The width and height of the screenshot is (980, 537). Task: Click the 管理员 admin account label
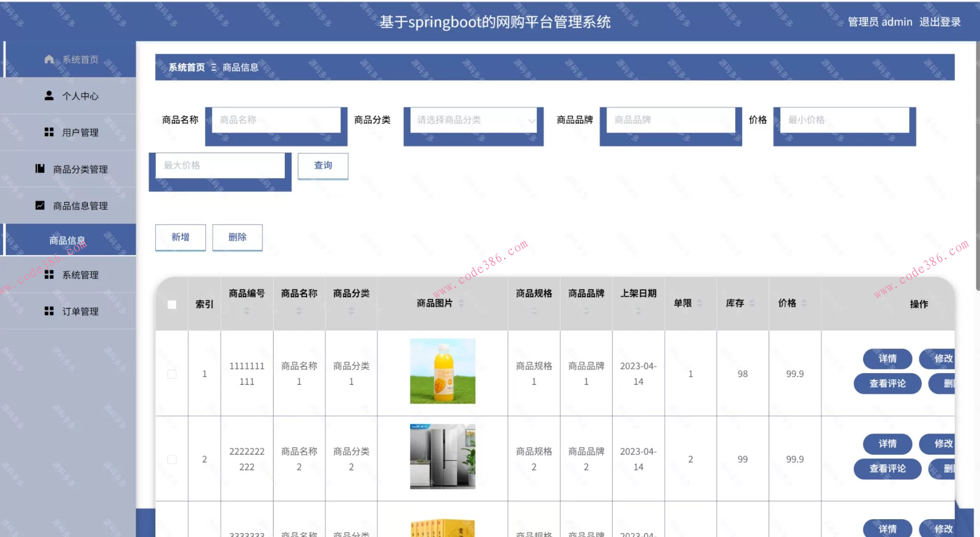tap(880, 22)
